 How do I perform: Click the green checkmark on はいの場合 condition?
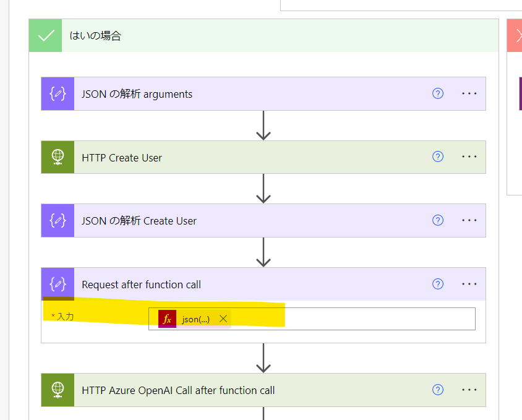click(45, 35)
